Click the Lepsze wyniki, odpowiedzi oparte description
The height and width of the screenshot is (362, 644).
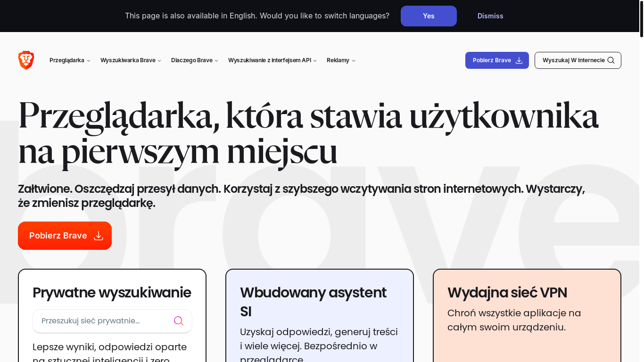pyautogui.click(x=109, y=353)
